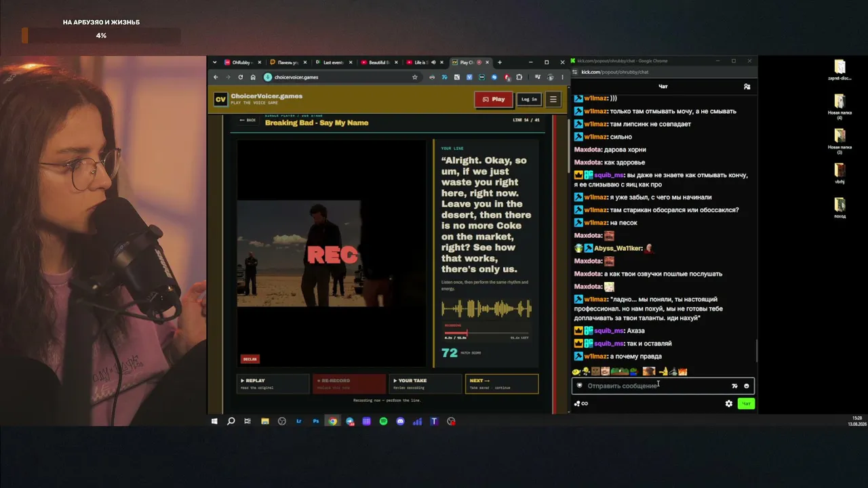Viewport: 868px width, 488px height.
Task: Click the Log in button
Action: pos(529,99)
